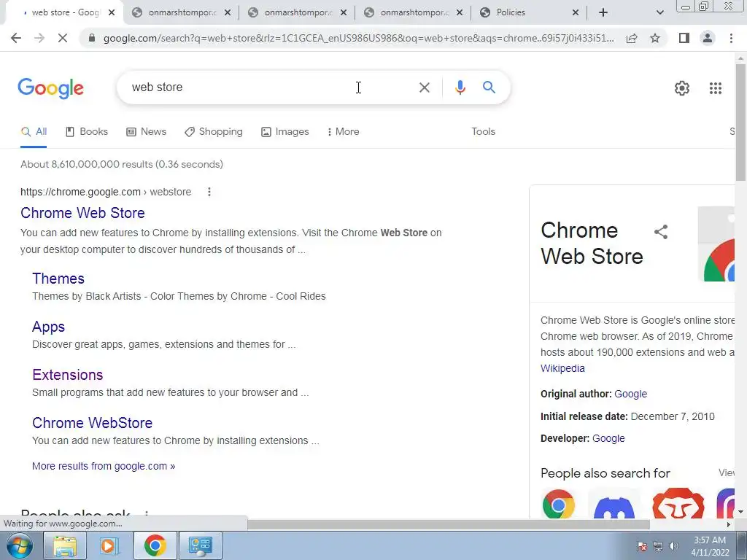Open Windows Explorer from the taskbar

[65, 545]
